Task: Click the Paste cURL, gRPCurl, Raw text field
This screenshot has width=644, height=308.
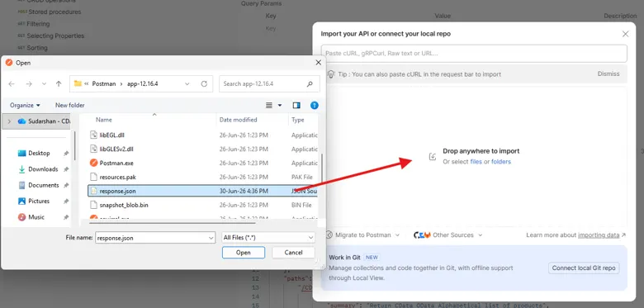Action: [x=474, y=54]
